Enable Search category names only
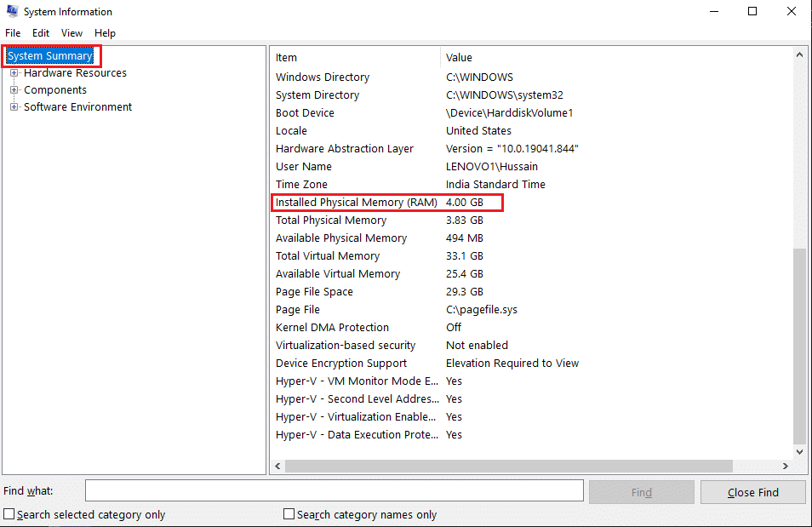812x527 pixels. pos(289,514)
